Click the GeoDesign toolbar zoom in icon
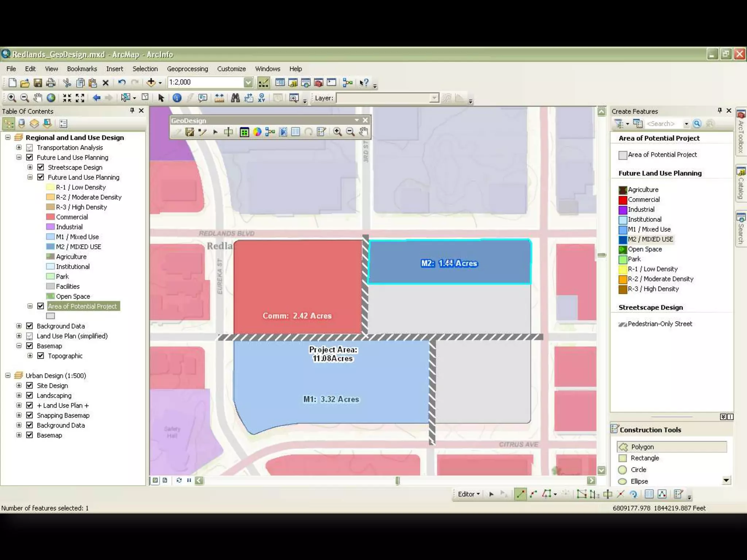The width and height of the screenshot is (747, 560). pyautogui.click(x=337, y=132)
